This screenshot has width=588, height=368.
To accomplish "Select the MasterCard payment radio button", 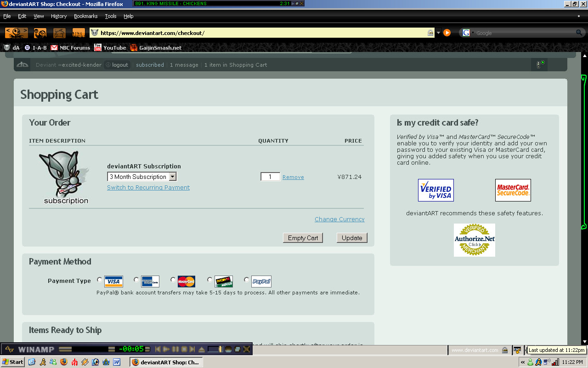I will 173,280.
